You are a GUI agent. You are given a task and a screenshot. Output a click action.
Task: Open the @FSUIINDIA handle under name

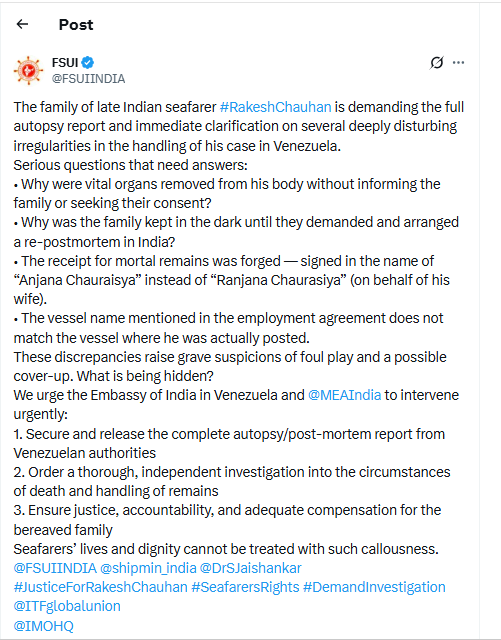88,78
